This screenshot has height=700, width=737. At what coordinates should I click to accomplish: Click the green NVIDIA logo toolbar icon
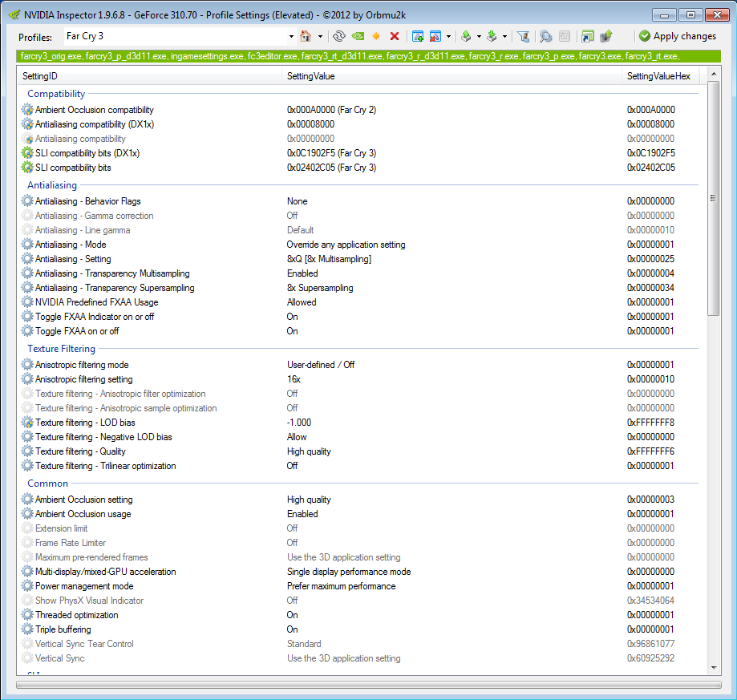[x=358, y=36]
